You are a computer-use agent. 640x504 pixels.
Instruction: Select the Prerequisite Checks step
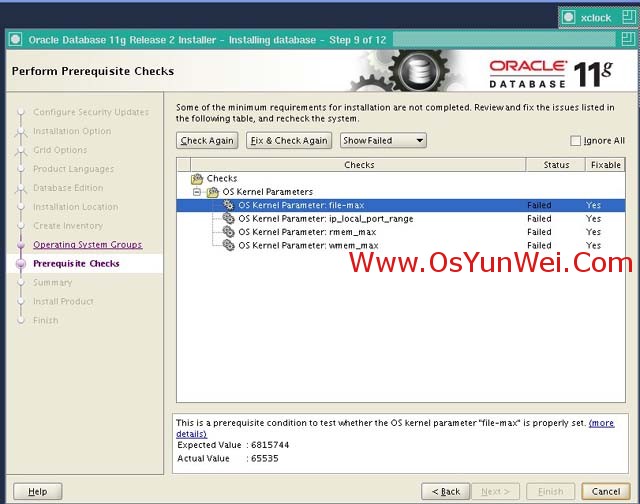(76, 264)
